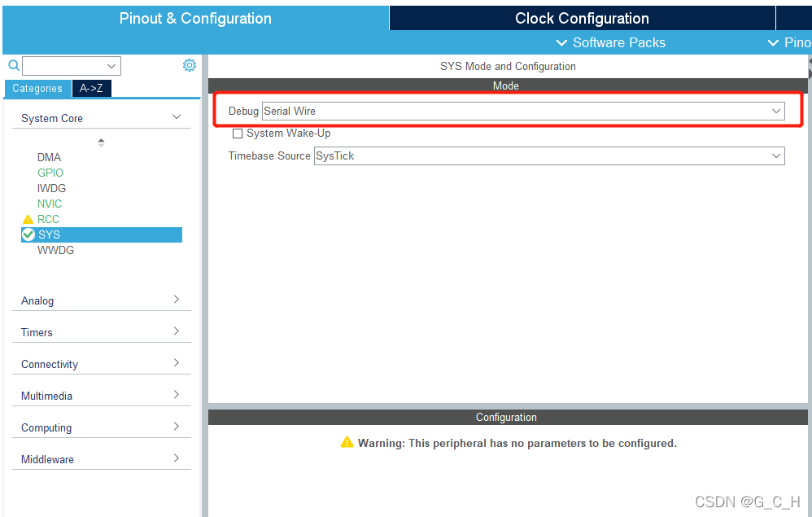Image resolution: width=812 pixels, height=517 pixels.
Task: Expand the Timers category
Action: click(102, 332)
